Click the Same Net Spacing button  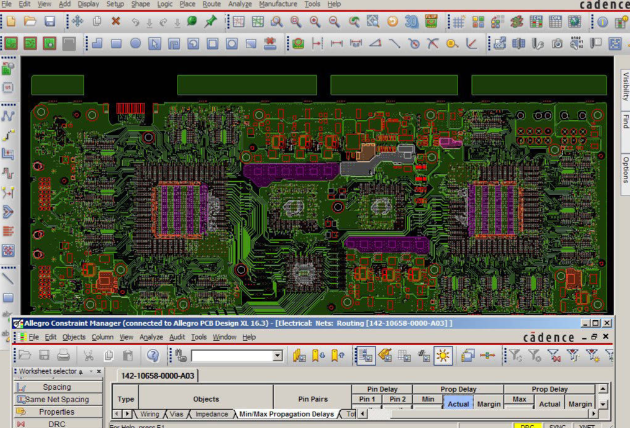(x=56, y=399)
